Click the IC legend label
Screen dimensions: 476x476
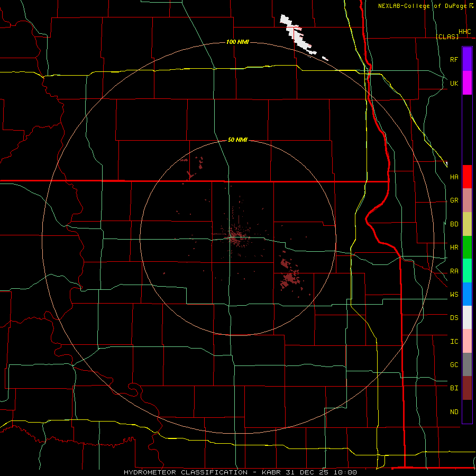(454, 342)
